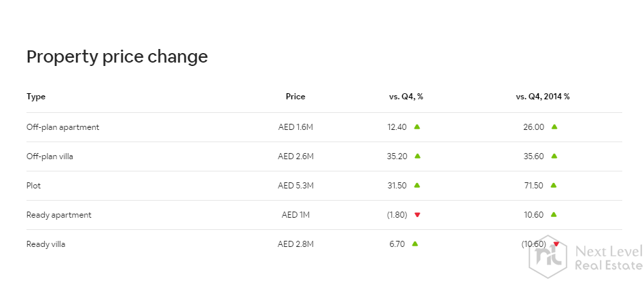644x283 pixels.
Task: Click green up arrow beside 35.20 value
Action: [x=417, y=156]
